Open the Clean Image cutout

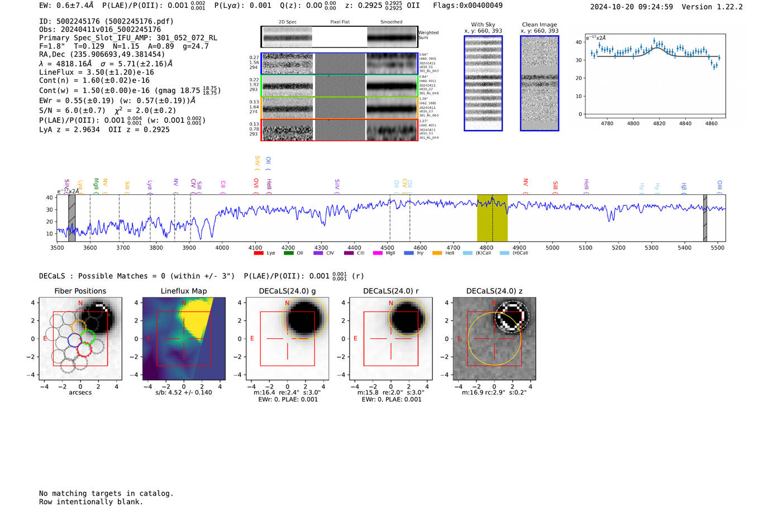(540, 83)
